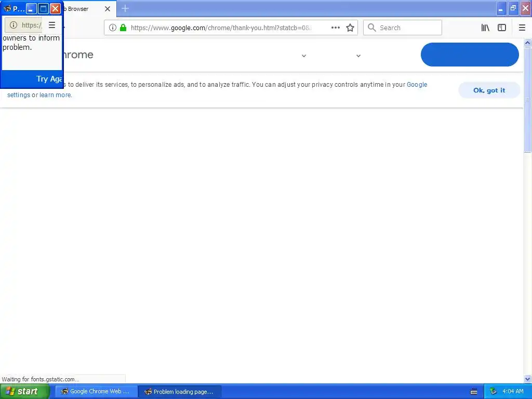The width and height of the screenshot is (532, 399).
Task: Expand the first chevron dropdown in Chrome header
Action: pos(304,56)
